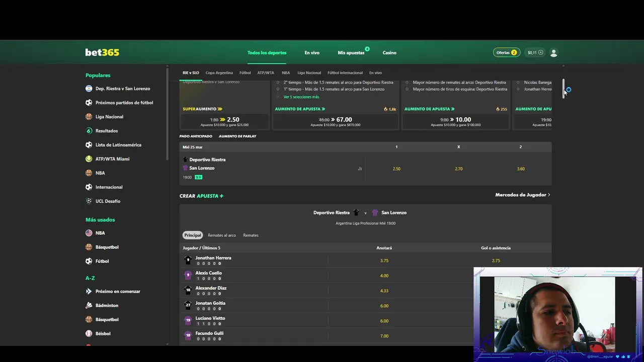Select Jonathan Herrera Anotará odds 3.75
Viewport: 644px width, 362px height.
pyautogui.click(x=384, y=260)
